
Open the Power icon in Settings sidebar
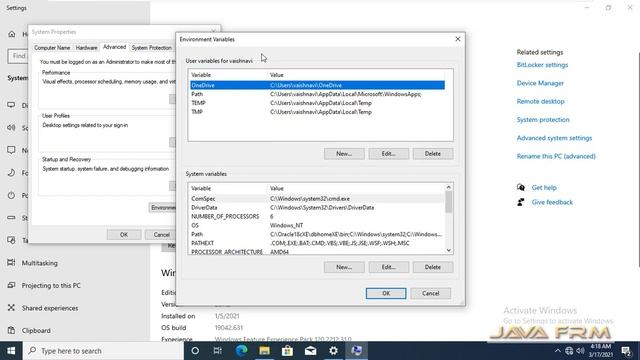click(x=11, y=195)
